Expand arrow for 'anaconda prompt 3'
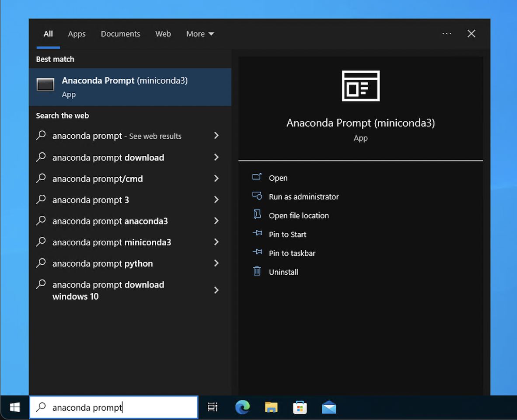The image size is (517, 420). pos(217,199)
